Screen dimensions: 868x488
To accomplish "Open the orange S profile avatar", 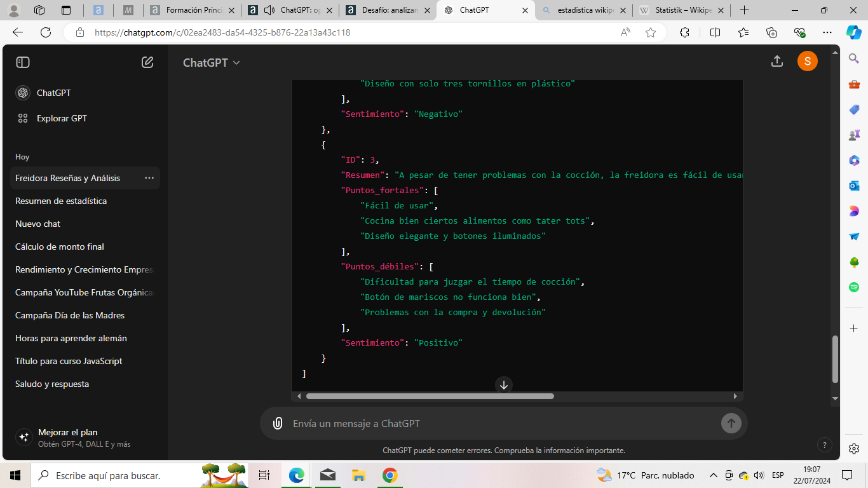I will coord(808,61).
